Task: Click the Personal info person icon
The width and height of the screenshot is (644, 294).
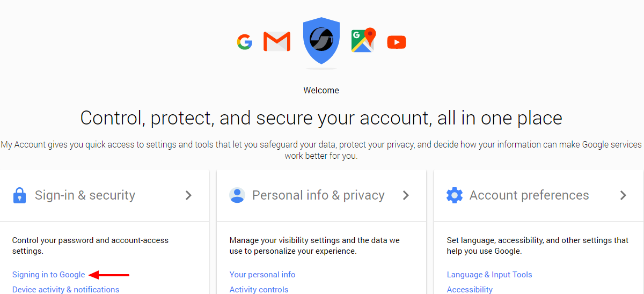Action: coord(237,195)
